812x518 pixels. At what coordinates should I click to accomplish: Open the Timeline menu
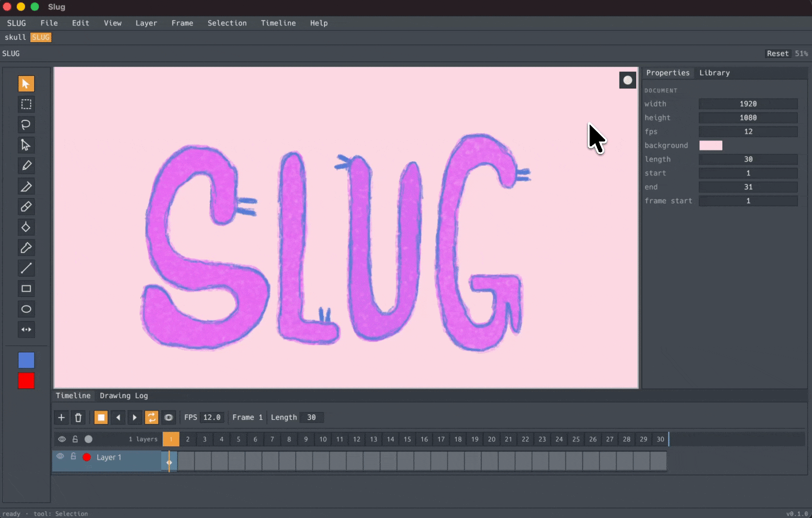pyautogui.click(x=278, y=23)
